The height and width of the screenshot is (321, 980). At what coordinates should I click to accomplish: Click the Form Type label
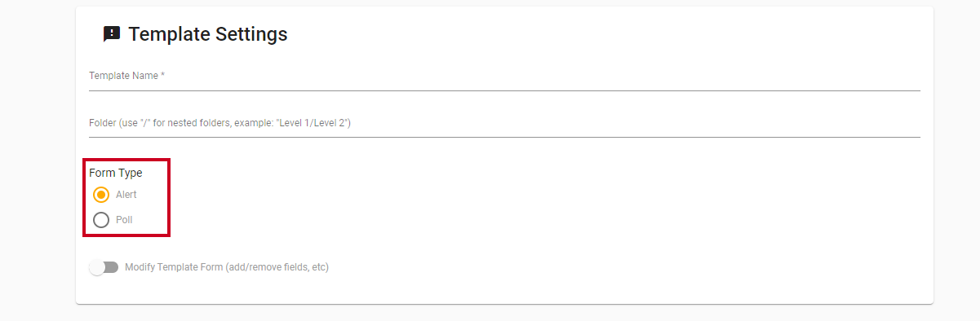116,173
